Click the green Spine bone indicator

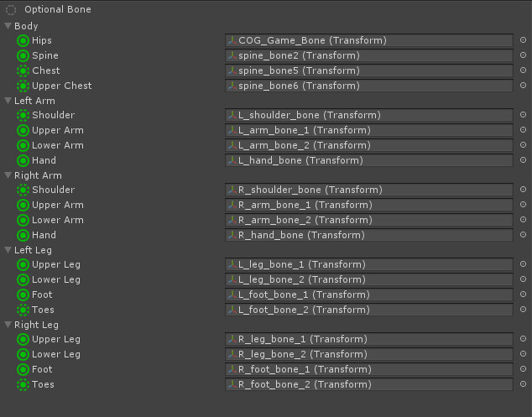[23, 55]
